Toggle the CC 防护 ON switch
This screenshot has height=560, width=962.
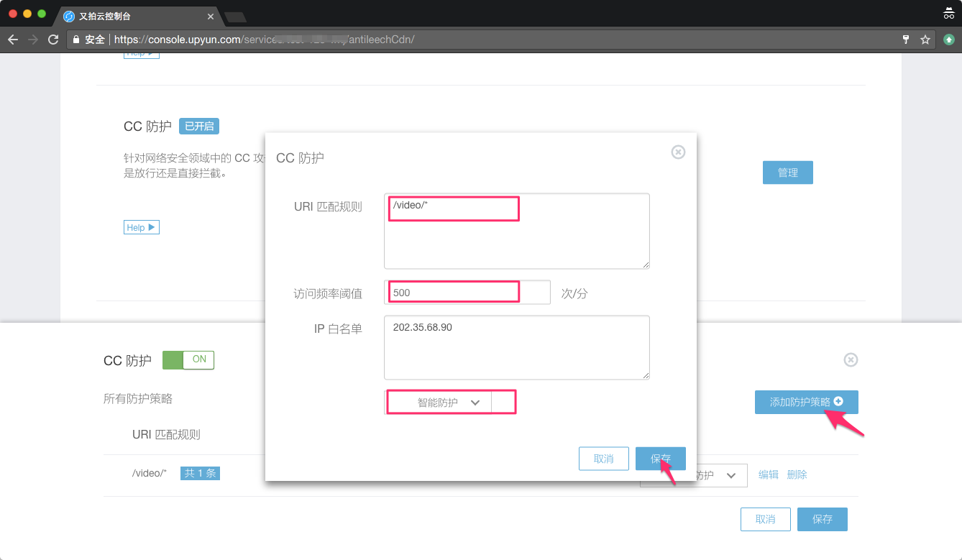pyautogui.click(x=188, y=359)
